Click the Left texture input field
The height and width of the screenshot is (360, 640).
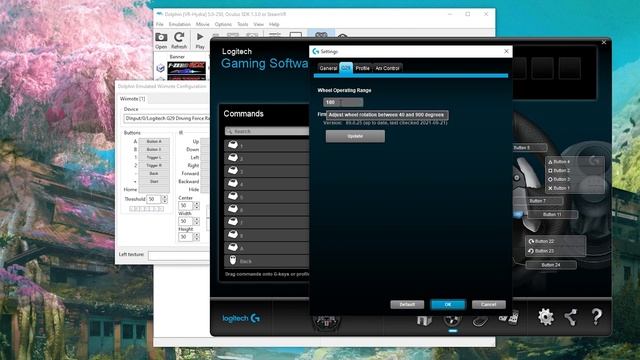179,255
